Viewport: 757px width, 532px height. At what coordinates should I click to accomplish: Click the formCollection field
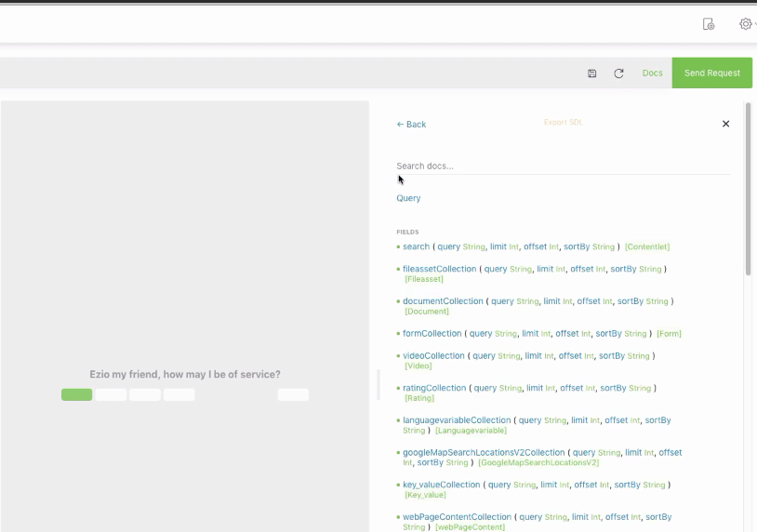click(432, 333)
